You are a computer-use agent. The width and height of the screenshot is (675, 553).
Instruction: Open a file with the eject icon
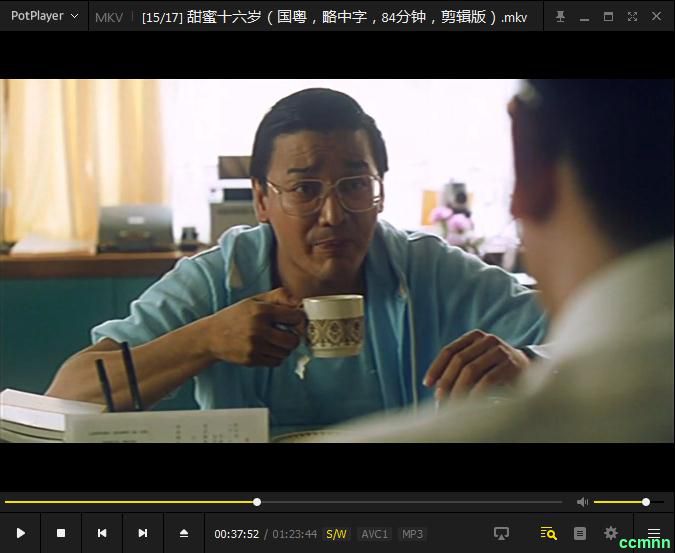(x=184, y=533)
